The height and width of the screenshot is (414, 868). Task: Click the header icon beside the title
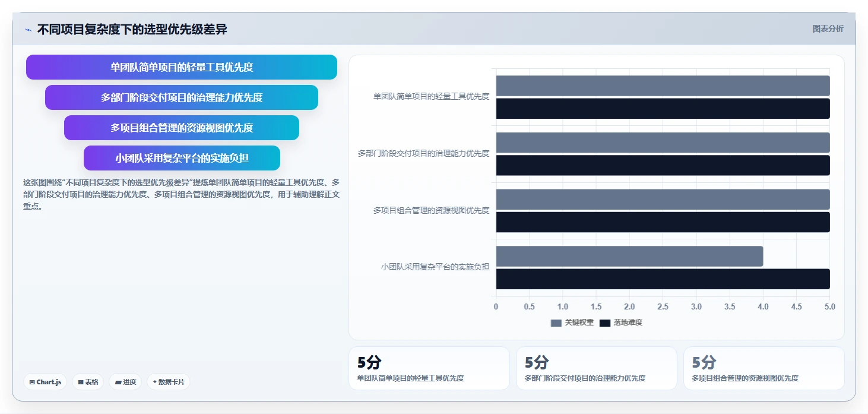pyautogui.click(x=28, y=30)
